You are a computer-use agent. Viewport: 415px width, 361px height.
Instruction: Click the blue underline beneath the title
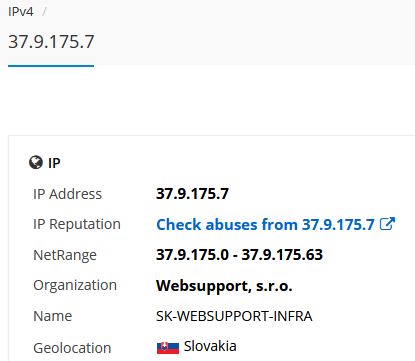pyautogui.click(x=51, y=66)
